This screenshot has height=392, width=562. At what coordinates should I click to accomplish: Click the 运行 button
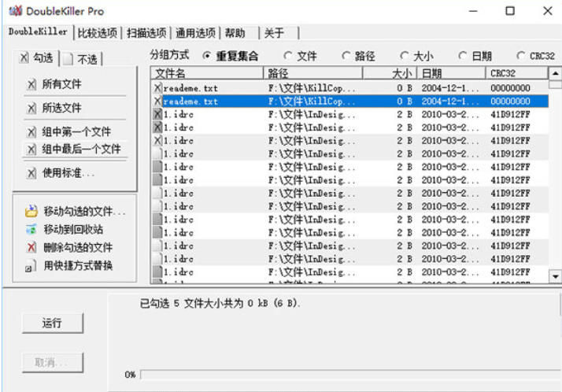pos(53,324)
